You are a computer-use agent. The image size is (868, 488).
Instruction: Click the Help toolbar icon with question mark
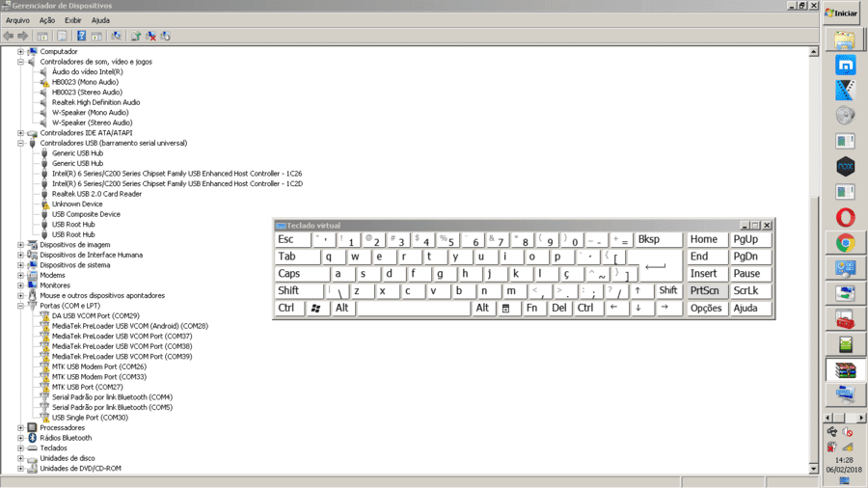pos(81,36)
